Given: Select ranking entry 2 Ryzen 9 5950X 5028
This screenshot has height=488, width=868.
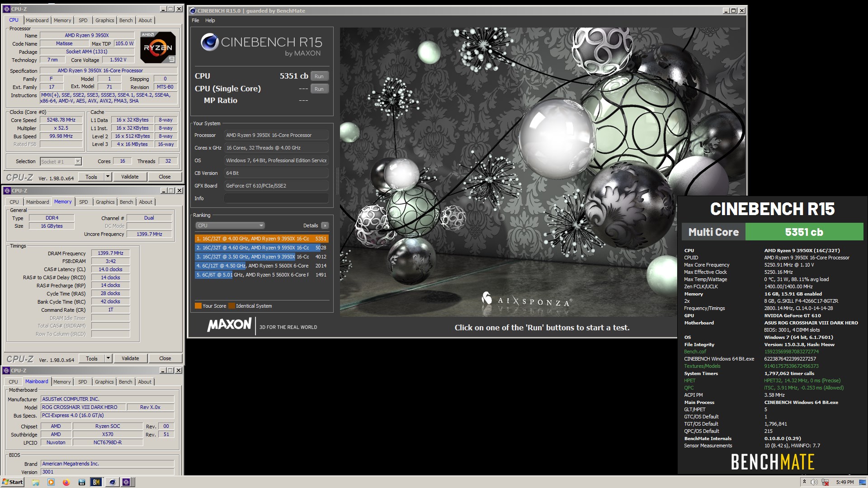Looking at the screenshot, I should [x=261, y=248].
